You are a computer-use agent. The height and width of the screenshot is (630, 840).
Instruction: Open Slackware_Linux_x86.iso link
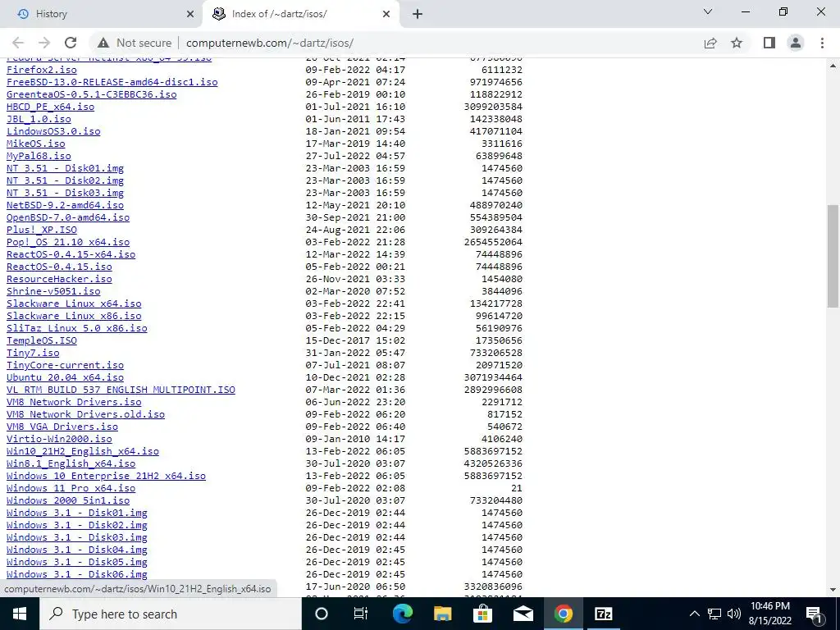74,316
